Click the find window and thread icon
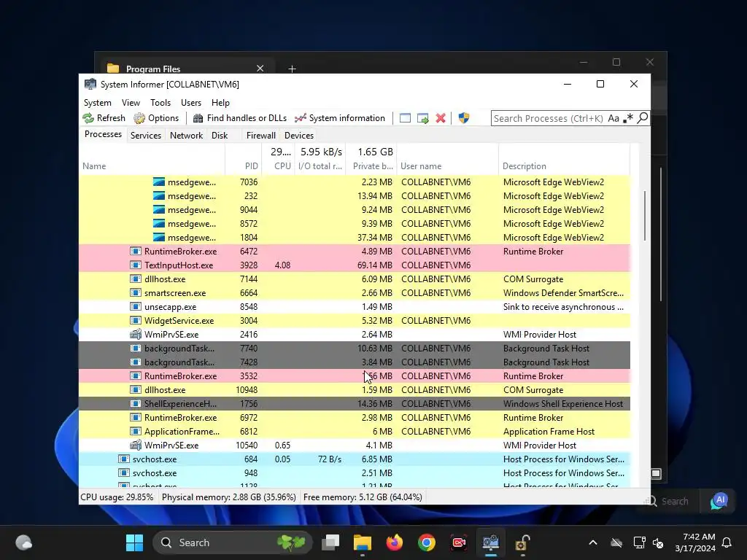 pos(422,118)
